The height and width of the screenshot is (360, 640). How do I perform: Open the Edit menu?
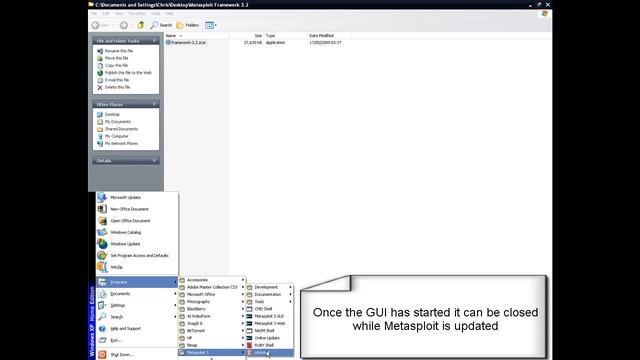coord(106,13)
